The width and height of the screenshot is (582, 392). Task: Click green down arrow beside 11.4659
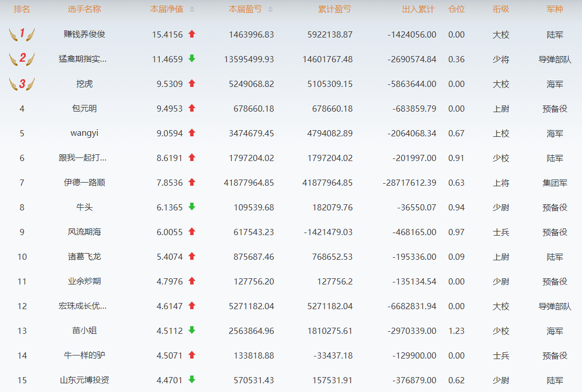[192, 59]
